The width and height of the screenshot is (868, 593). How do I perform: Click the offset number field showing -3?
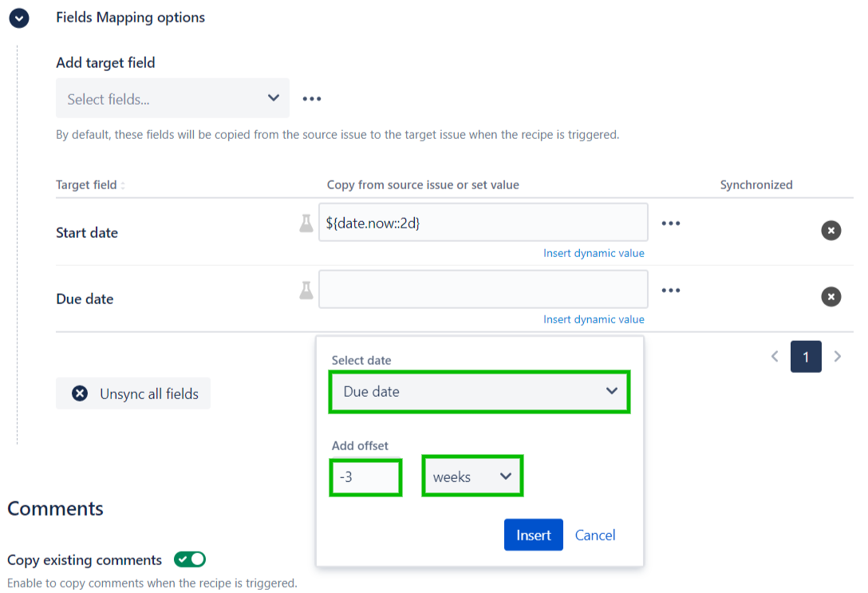(365, 476)
